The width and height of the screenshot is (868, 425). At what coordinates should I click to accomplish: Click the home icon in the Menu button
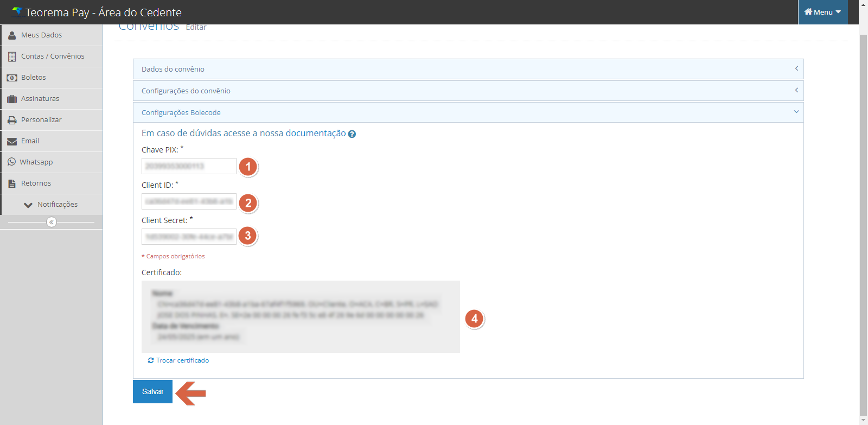point(808,12)
